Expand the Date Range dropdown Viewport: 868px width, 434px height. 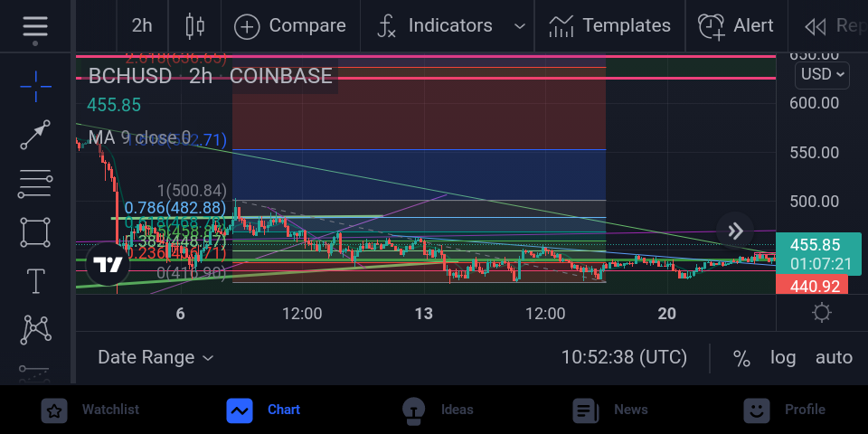tap(156, 358)
